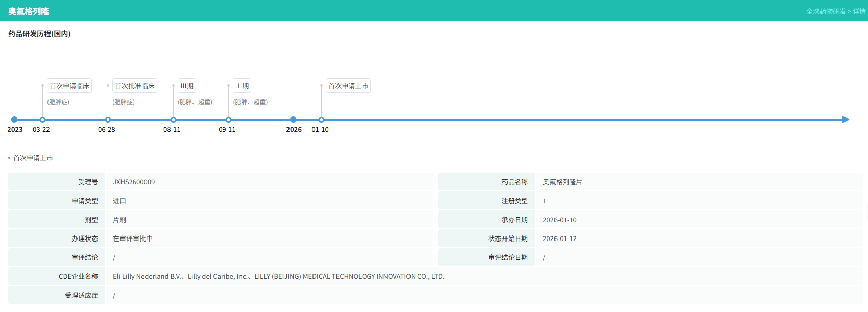Go to 全球药物研发 breadcrumb link

coord(826,11)
